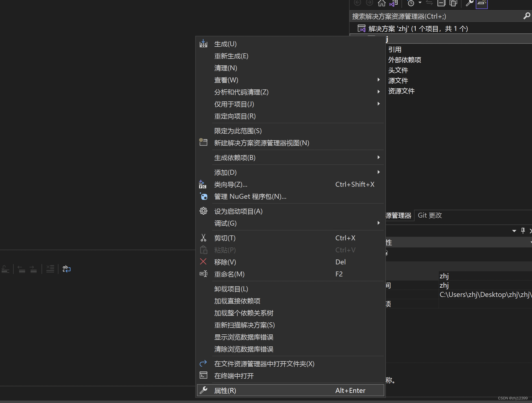Click the project path value C:\Users\zhj\Desktop
Viewport: 532px width, 403px height.
(x=485, y=294)
